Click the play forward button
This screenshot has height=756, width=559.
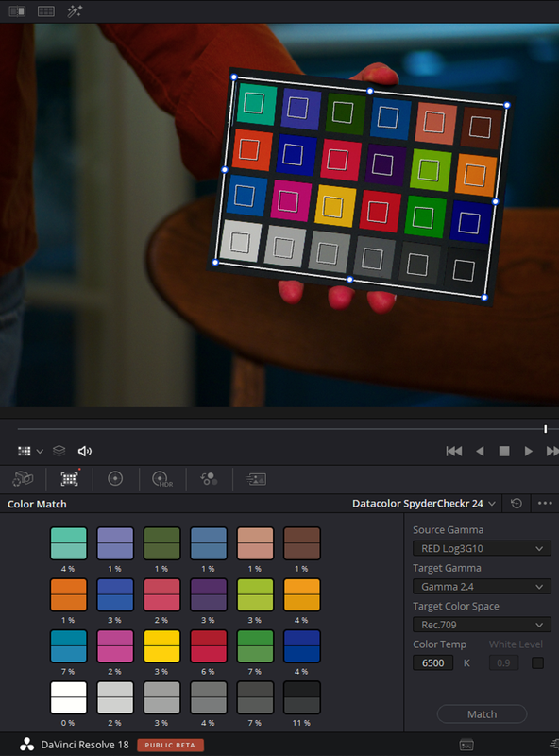click(528, 451)
